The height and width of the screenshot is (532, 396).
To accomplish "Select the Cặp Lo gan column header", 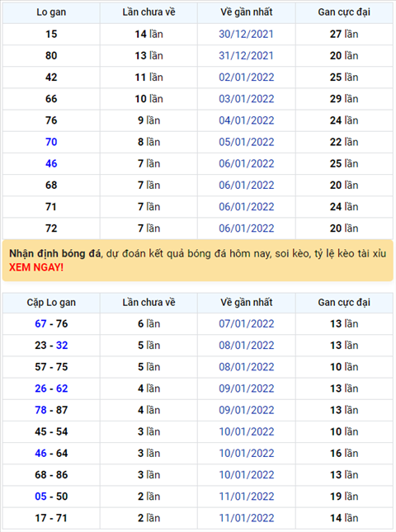I will pos(51,303).
